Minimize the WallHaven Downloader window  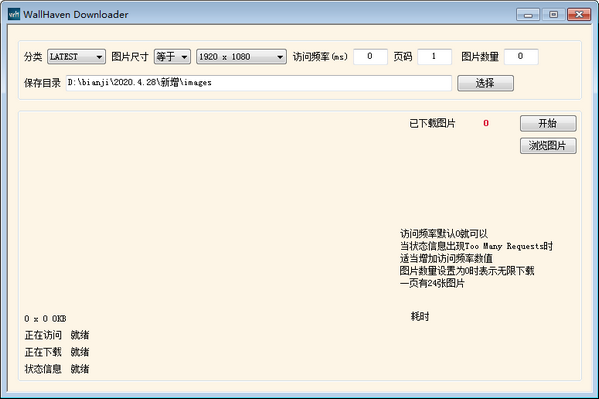pos(528,15)
